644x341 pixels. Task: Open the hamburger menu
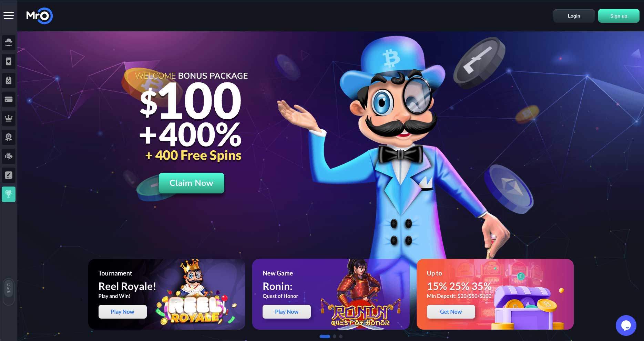9,16
